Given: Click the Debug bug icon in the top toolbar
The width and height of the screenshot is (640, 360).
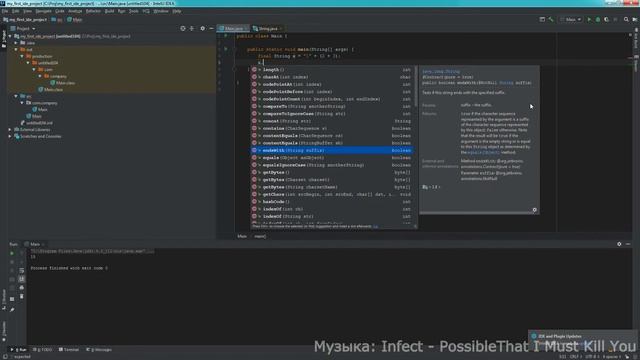Looking at the screenshot, I should [x=598, y=19].
